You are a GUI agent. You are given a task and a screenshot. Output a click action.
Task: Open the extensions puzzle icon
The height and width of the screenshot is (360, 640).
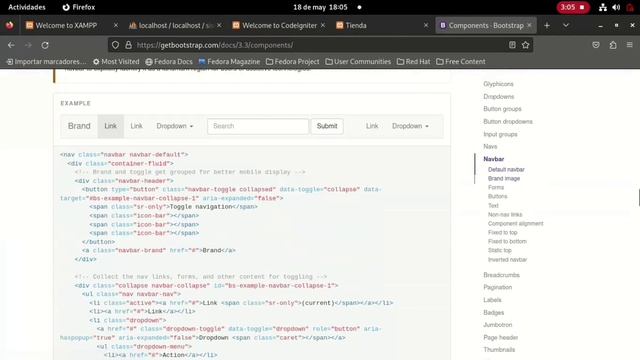[613, 45]
